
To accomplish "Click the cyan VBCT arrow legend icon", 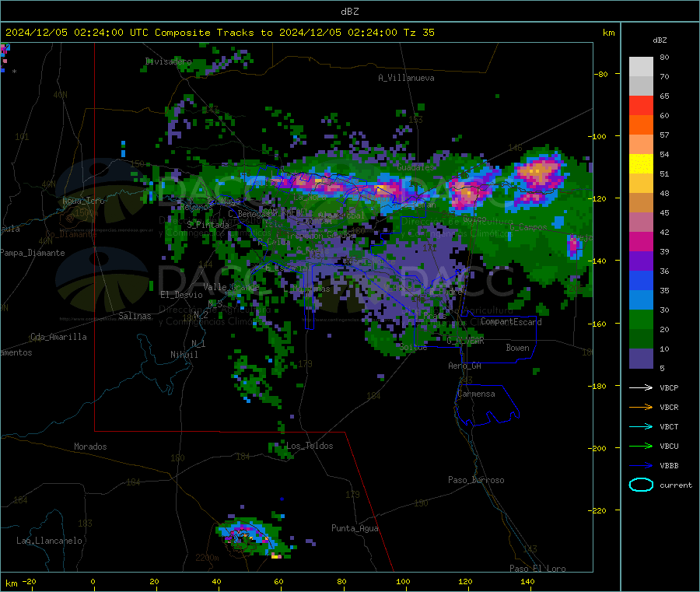I will pyautogui.click(x=641, y=426).
